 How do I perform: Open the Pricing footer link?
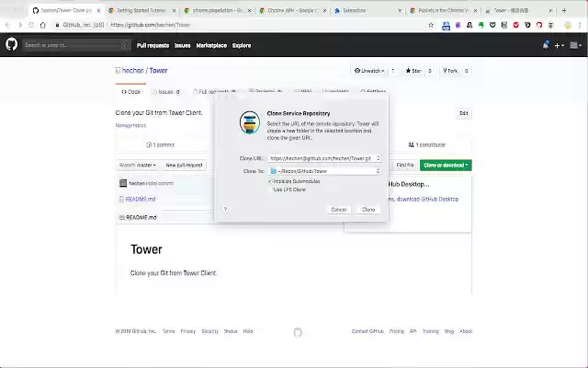pyautogui.click(x=396, y=331)
